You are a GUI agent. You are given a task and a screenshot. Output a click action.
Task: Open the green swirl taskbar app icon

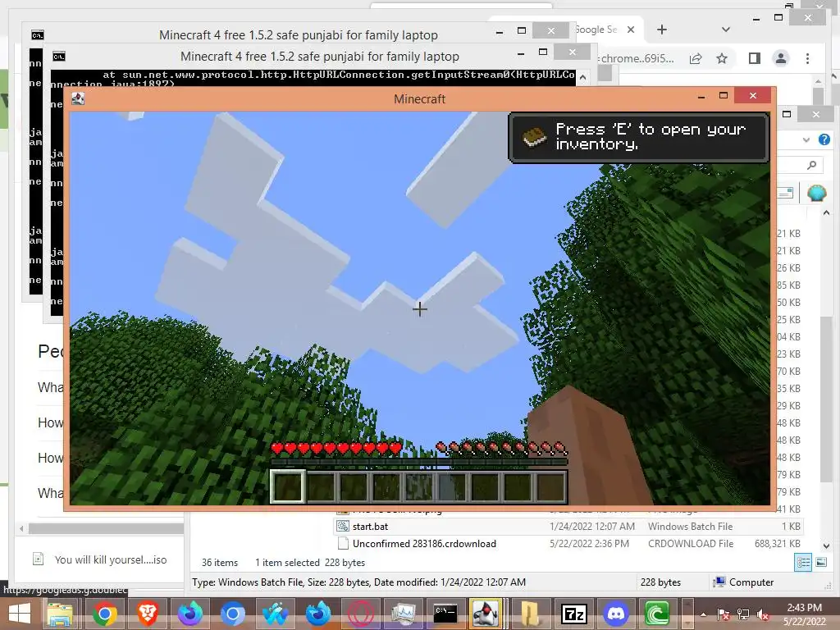click(657, 614)
